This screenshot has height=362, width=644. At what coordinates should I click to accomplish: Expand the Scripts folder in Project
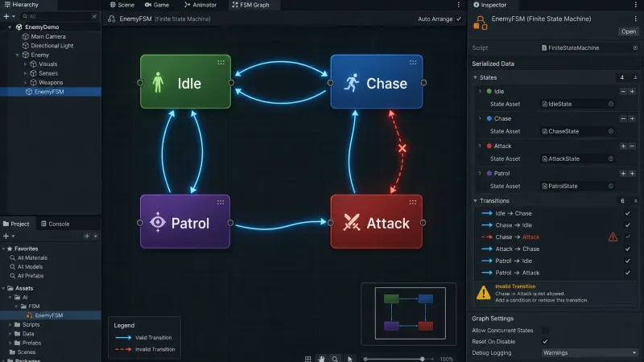pos(10,325)
